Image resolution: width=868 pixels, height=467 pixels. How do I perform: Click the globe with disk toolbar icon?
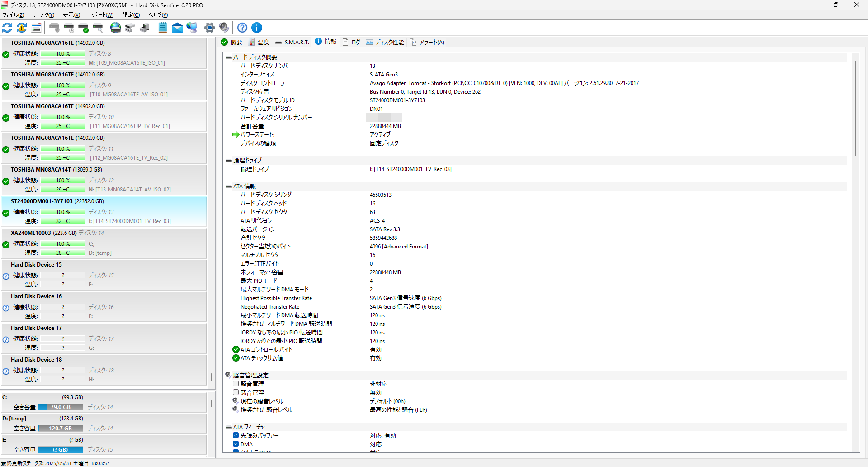[x=116, y=28]
